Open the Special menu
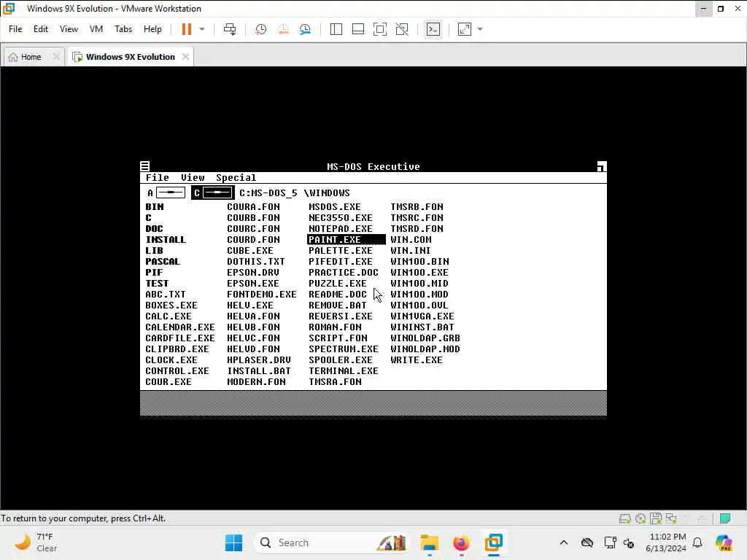 pyautogui.click(x=236, y=178)
